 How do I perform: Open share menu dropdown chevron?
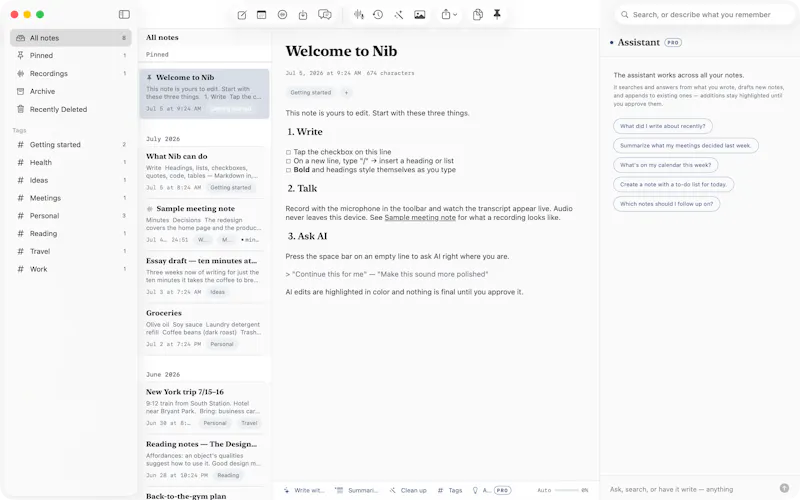tap(455, 15)
